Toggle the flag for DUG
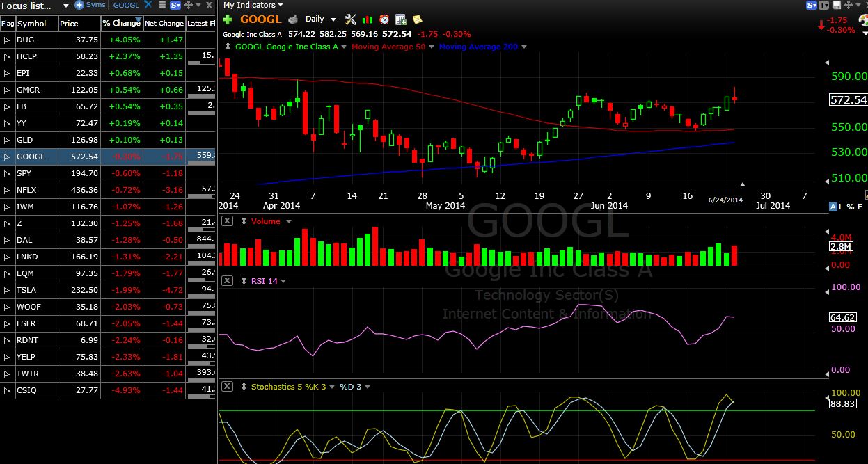This screenshot has height=464, width=868. pos(7,40)
